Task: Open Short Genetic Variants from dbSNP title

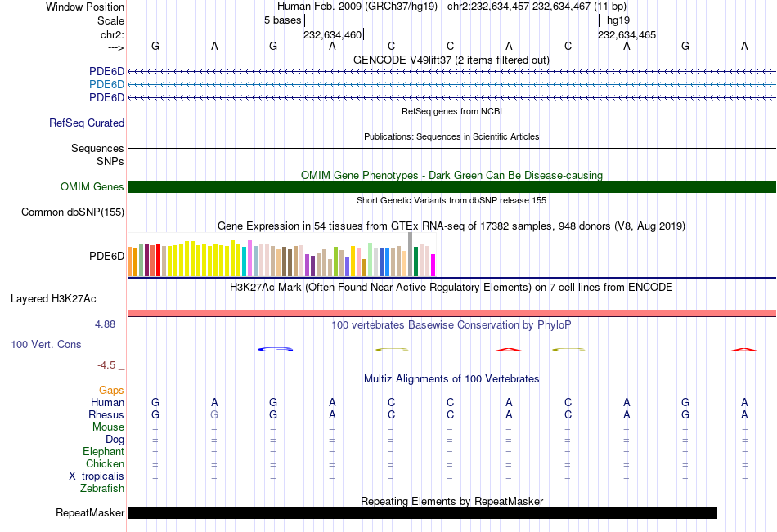Action: coord(451,200)
